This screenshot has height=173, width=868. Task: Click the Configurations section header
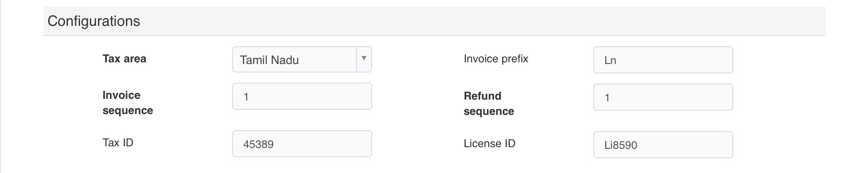click(x=94, y=21)
